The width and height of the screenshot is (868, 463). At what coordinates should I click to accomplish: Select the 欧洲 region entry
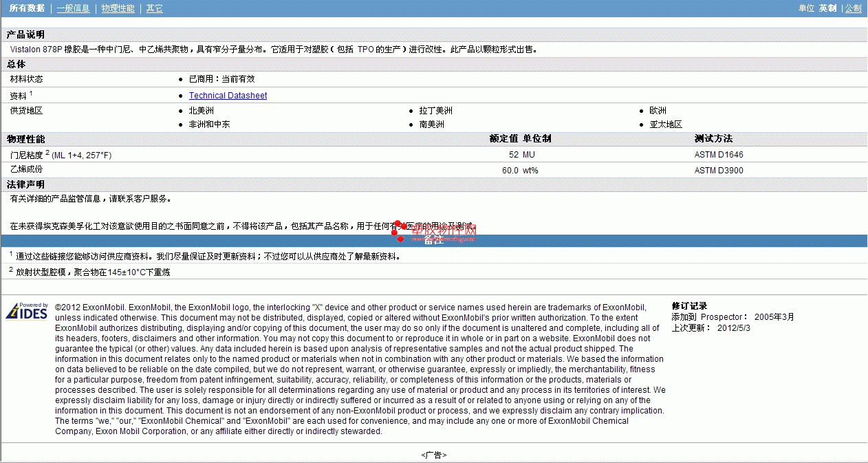click(658, 111)
